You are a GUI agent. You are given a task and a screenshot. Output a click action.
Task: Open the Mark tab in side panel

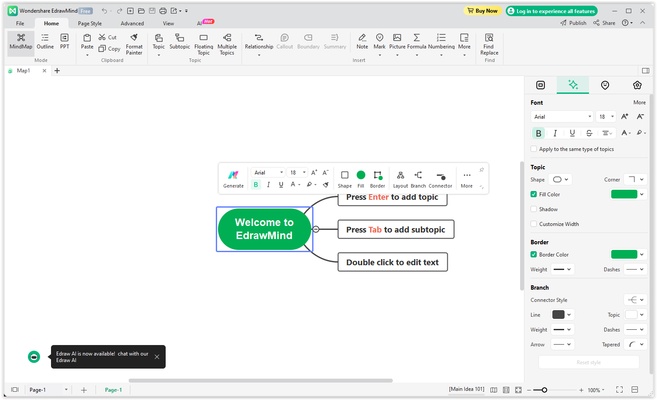[605, 85]
